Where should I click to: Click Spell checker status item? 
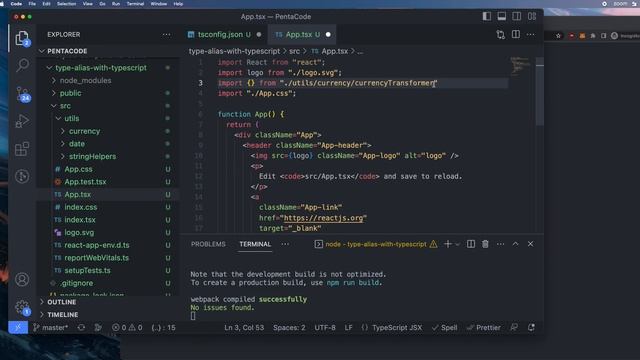(x=444, y=327)
